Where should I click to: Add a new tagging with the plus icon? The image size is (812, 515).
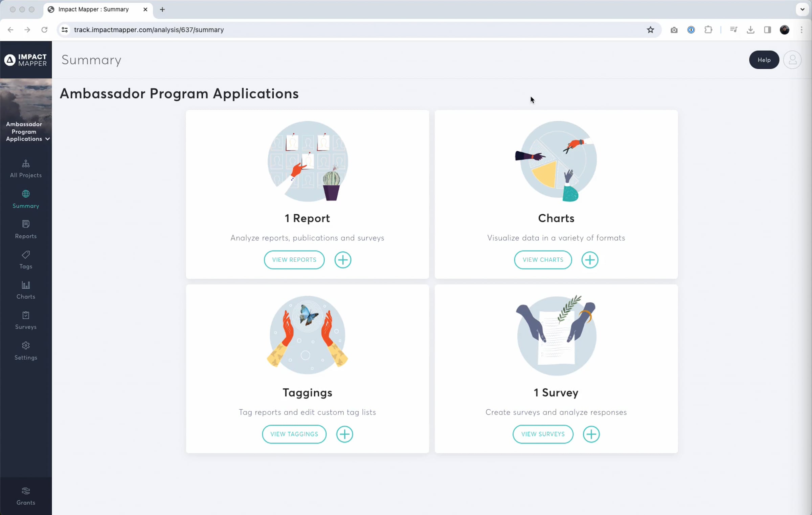coord(344,434)
